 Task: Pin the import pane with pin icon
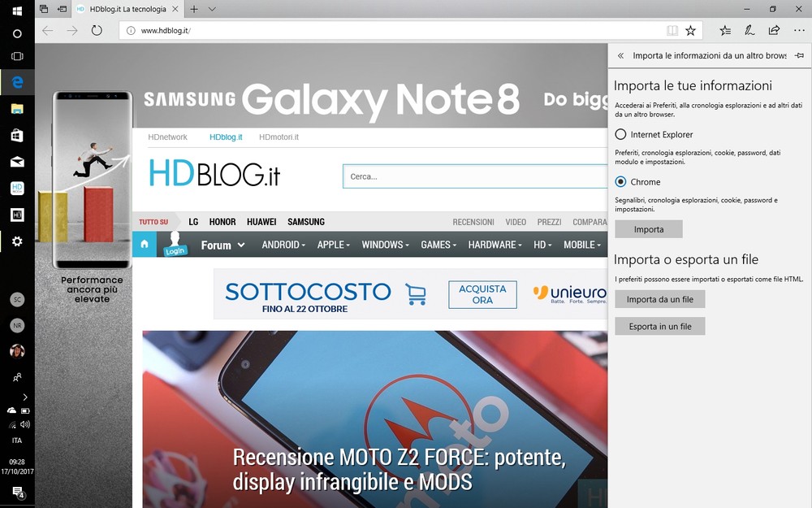(x=799, y=56)
